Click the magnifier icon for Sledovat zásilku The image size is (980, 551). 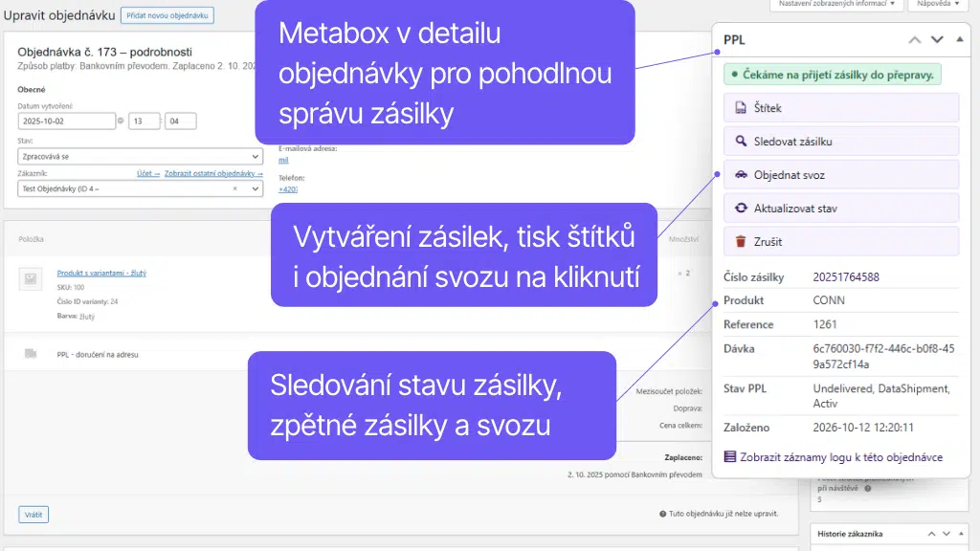point(741,142)
